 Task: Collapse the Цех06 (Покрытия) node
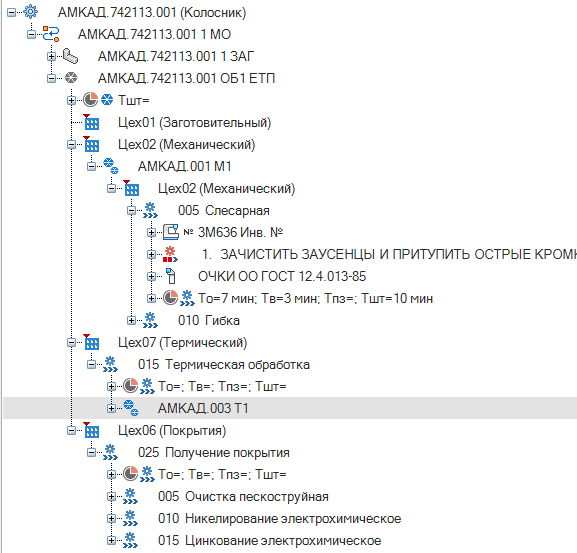71,430
